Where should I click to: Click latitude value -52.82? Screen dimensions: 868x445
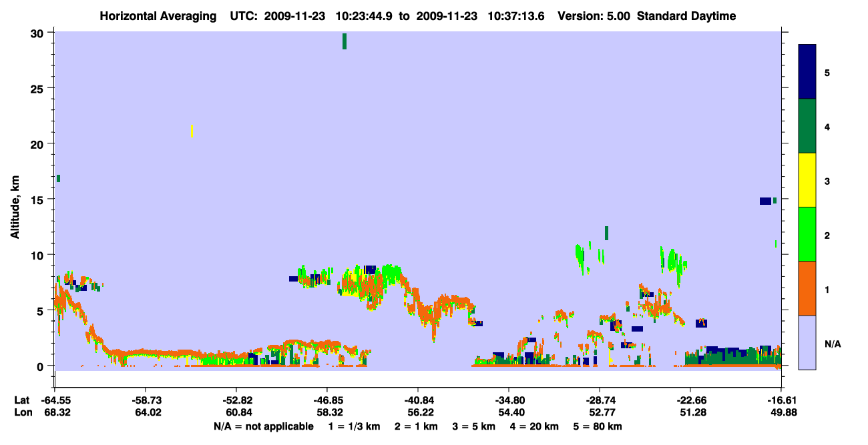[x=236, y=400]
